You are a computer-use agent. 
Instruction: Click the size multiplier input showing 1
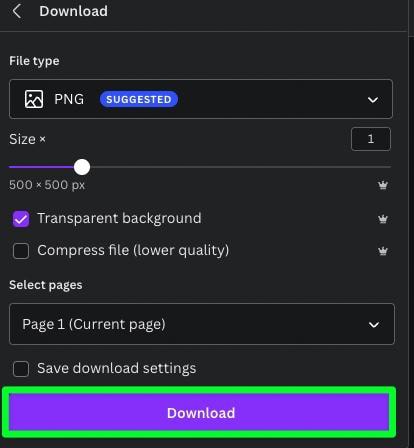(371, 139)
